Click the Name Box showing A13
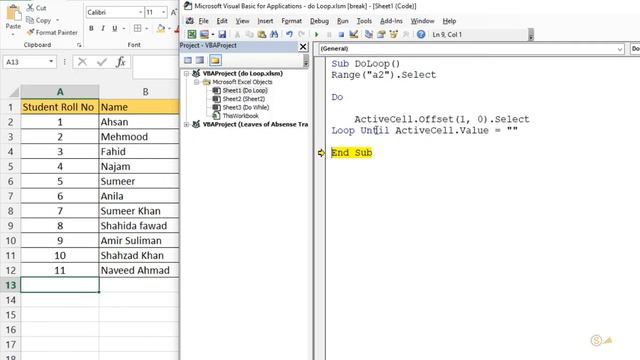This screenshot has width=640, height=360. click(x=29, y=62)
